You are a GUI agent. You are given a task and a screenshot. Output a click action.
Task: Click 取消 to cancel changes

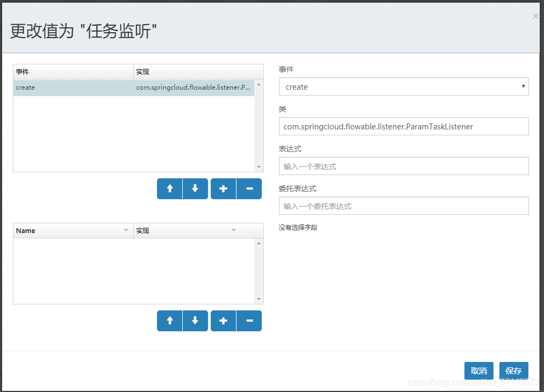point(479,371)
